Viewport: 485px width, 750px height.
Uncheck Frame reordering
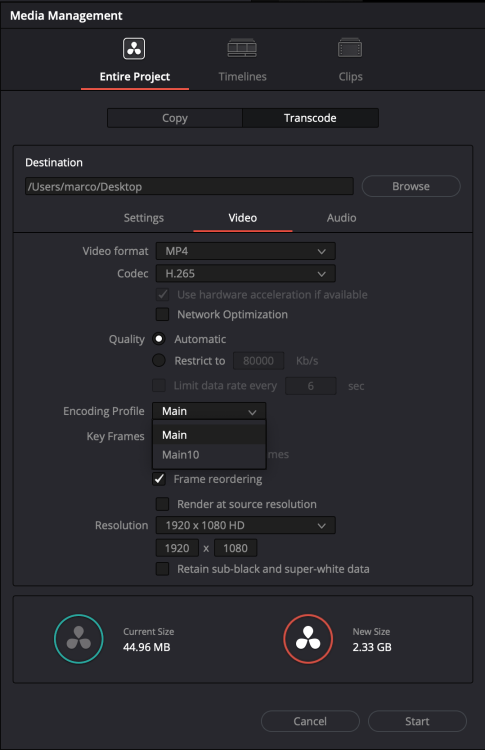159,479
